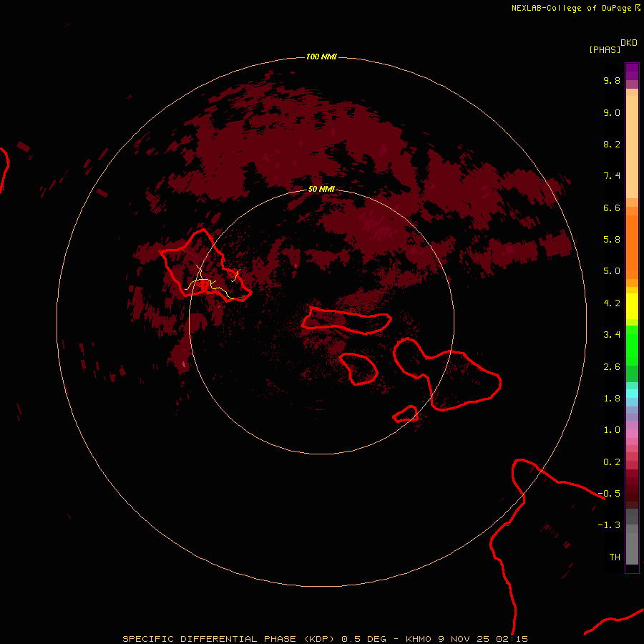This screenshot has height=644, width=644.
Task: Click the 4.2 value on the color scale
Action: tap(612, 303)
